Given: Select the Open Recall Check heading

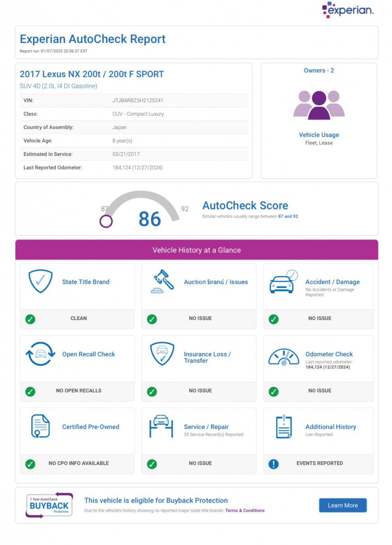Looking at the screenshot, I should 88,354.
